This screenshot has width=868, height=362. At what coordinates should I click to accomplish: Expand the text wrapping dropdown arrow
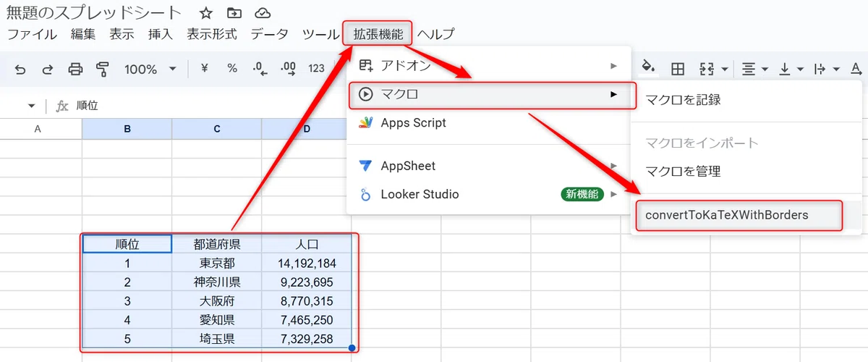tap(837, 70)
